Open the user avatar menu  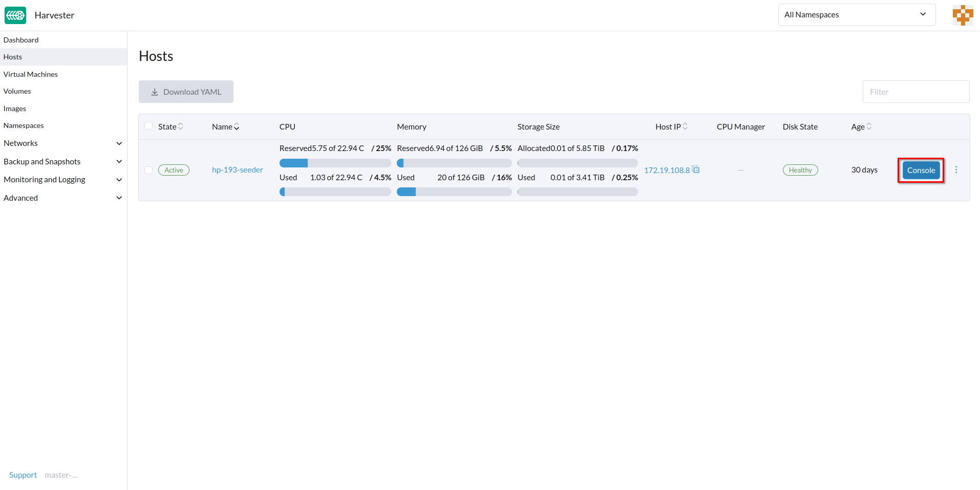[963, 15]
